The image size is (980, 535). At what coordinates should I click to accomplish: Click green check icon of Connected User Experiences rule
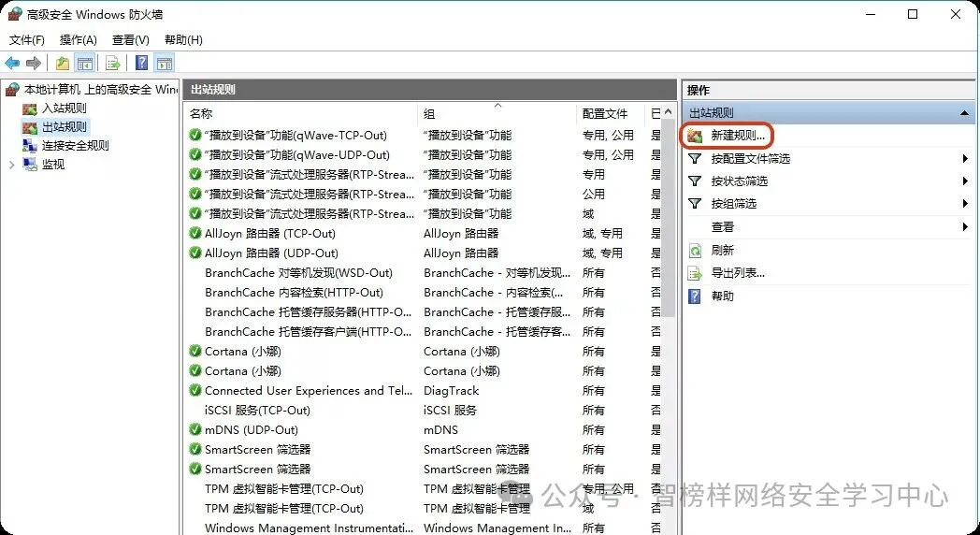tap(195, 391)
